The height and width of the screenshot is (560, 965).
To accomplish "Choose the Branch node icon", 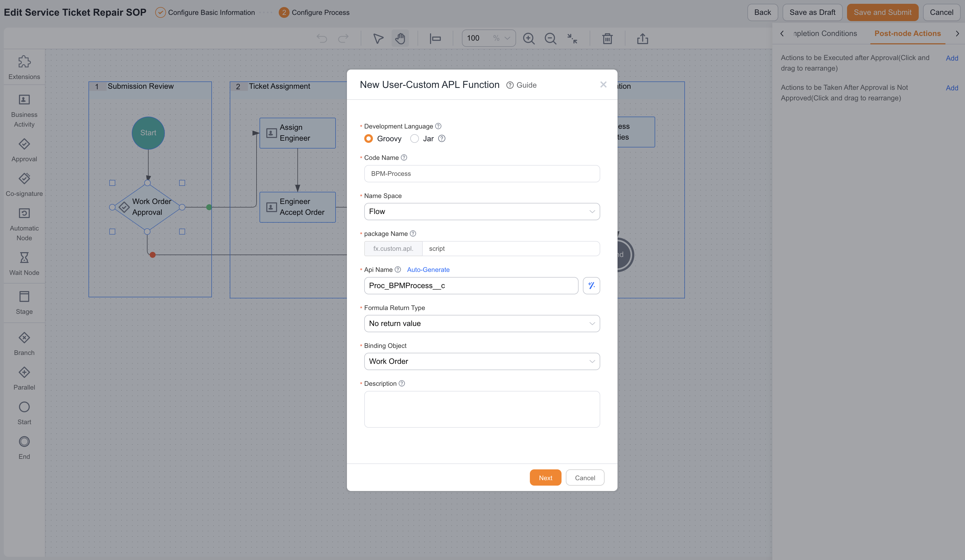I will 24,338.
